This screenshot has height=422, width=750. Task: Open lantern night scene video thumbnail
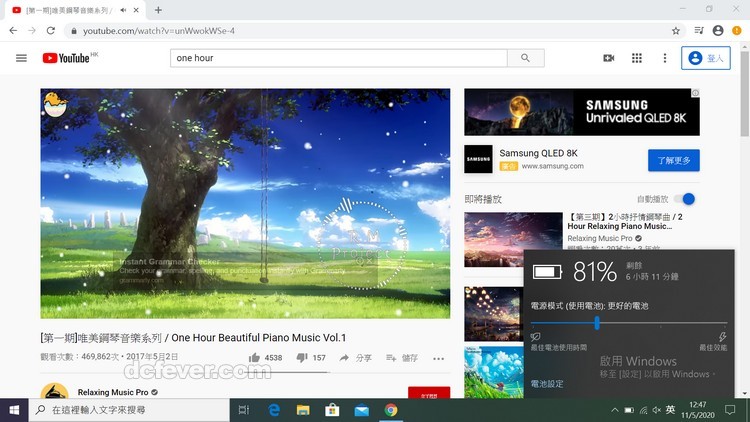494,314
